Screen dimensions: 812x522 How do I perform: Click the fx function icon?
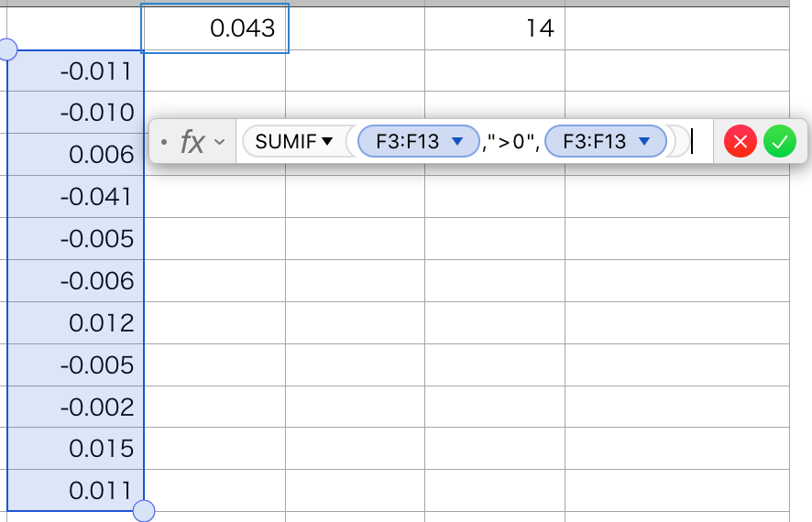(192, 142)
